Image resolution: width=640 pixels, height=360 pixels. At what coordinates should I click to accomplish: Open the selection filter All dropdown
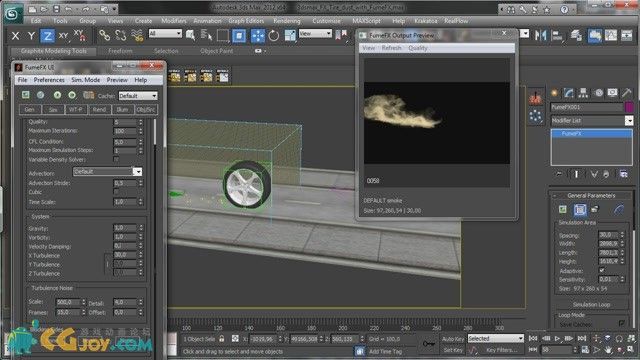(165, 33)
